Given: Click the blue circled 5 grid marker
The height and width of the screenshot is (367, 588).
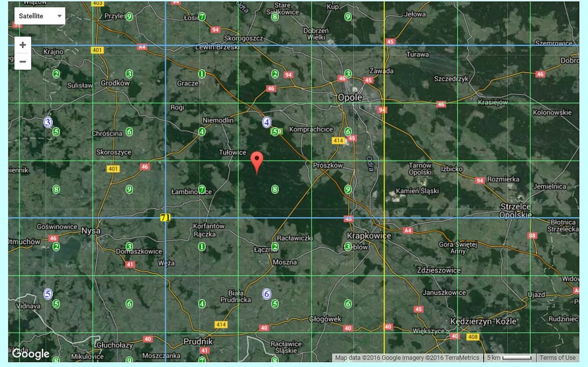Looking at the screenshot, I should click(48, 294).
